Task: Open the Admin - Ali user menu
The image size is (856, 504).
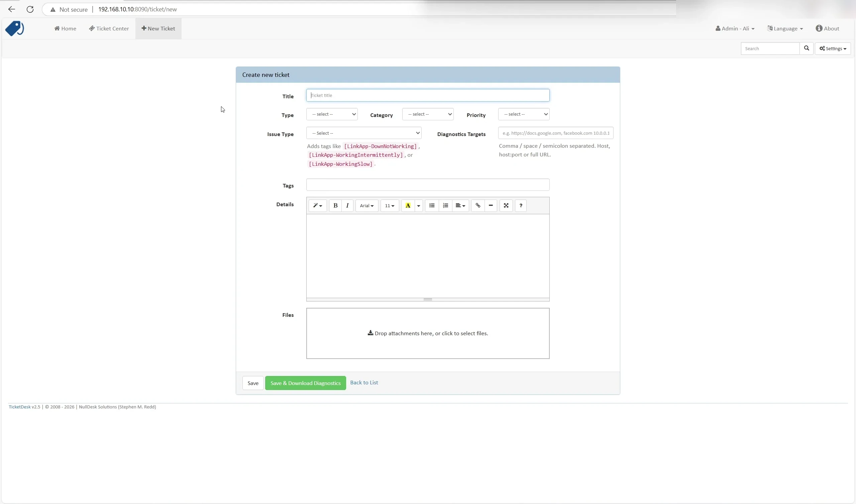Action: (735, 28)
